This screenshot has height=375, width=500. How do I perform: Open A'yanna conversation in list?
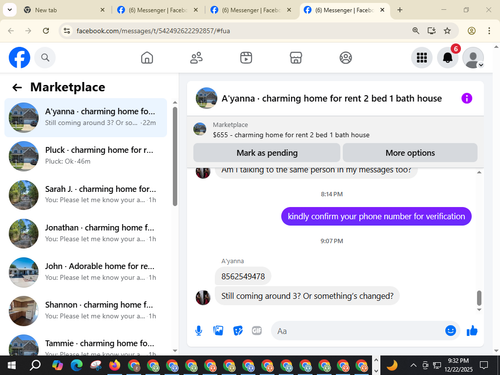click(86, 117)
